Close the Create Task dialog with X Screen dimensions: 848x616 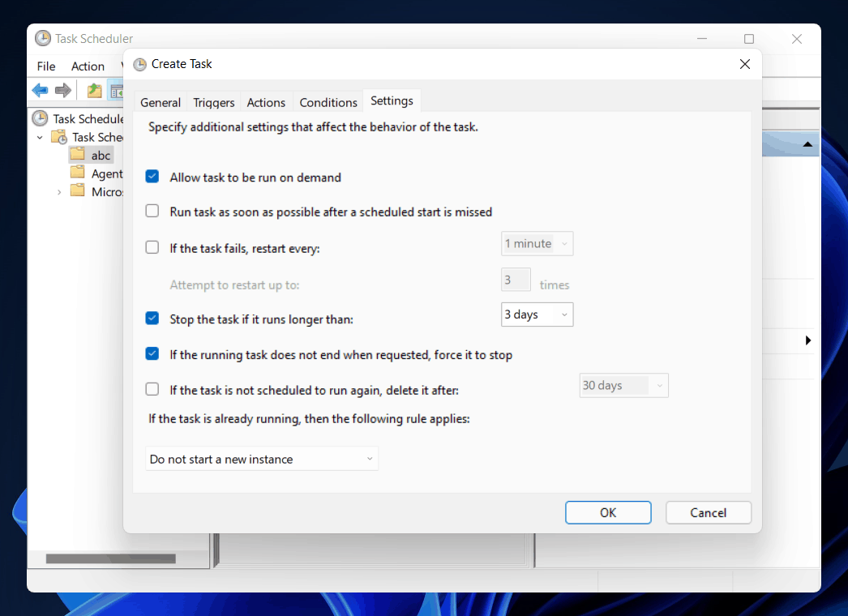pos(745,64)
